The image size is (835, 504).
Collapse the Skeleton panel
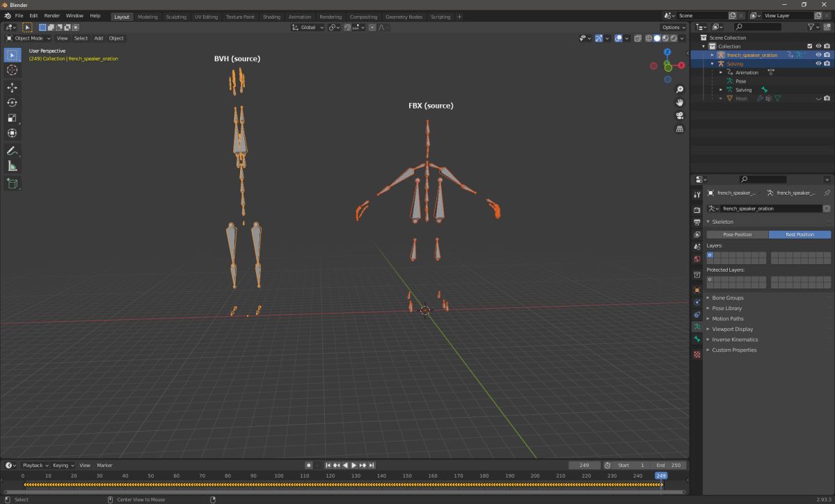pos(722,222)
